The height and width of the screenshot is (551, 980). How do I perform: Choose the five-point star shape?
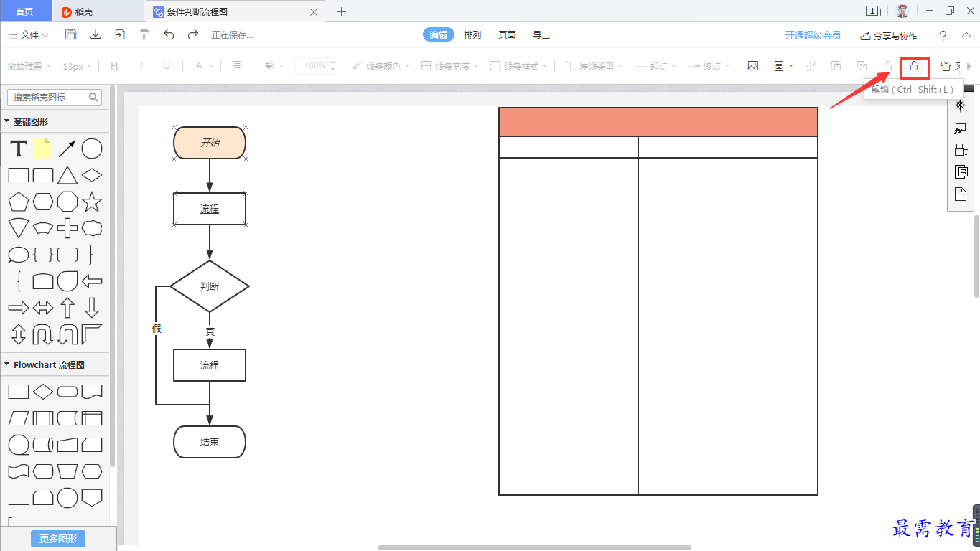pyautogui.click(x=92, y=202)
